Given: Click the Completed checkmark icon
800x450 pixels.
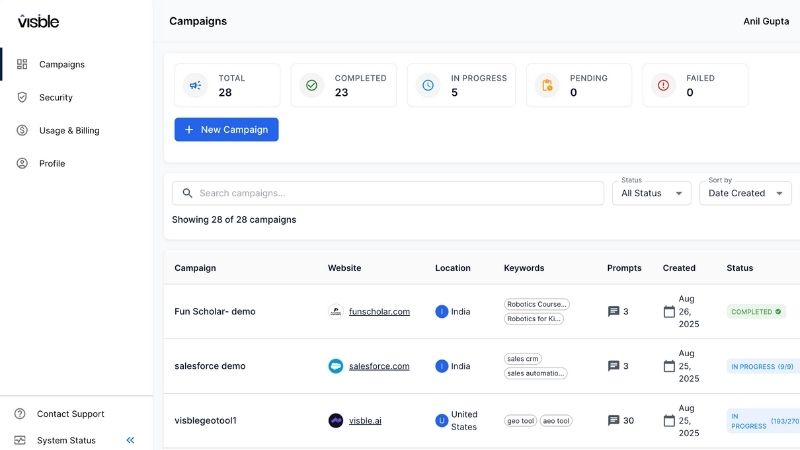Looking at the screenshot, I should click(312, 85).
